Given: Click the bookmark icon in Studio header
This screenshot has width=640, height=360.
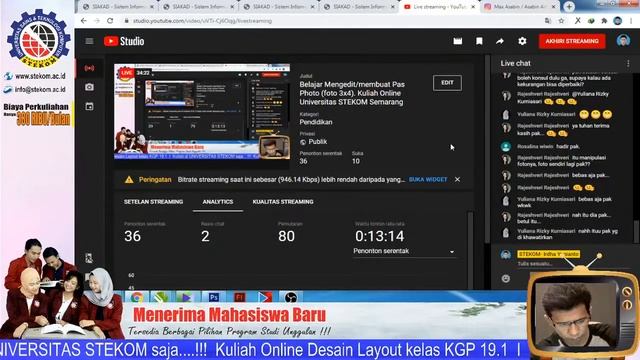Looking at the screenshot, I should click(x=479, y=41).
